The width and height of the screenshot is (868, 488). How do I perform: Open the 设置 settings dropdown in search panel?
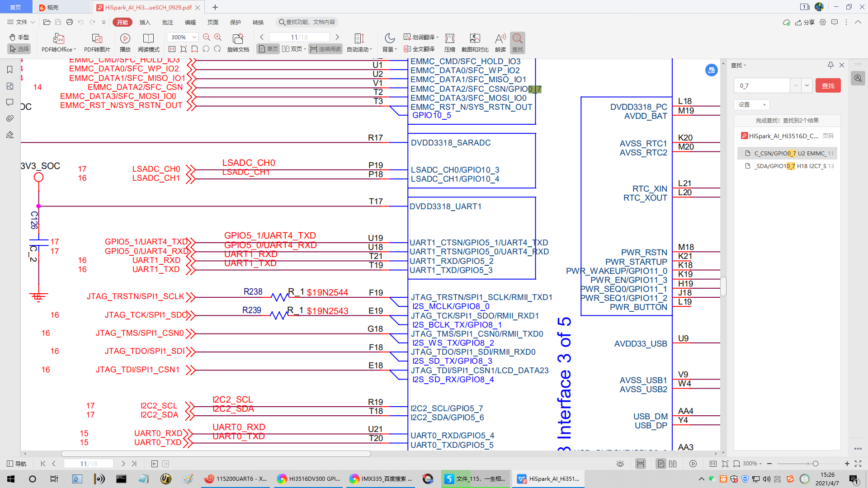coord(751,105)
